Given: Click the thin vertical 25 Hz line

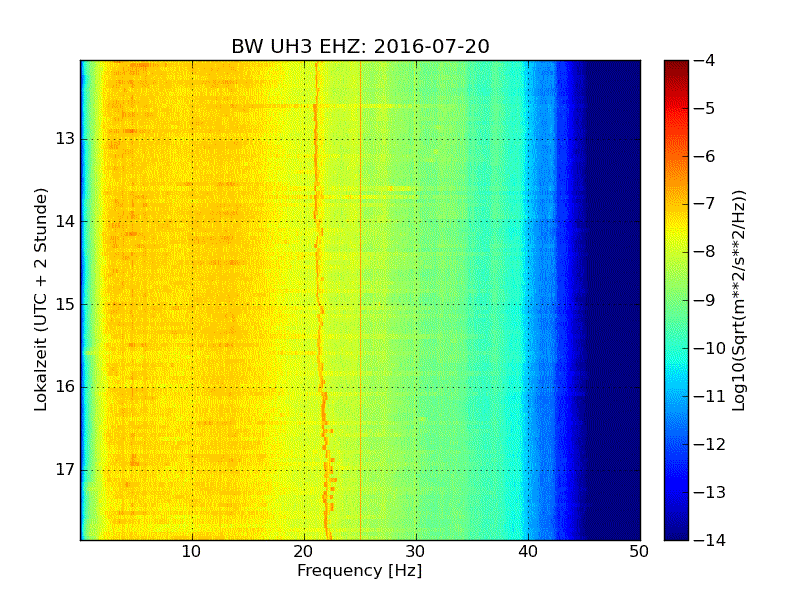Looking at the screenshot, I should 360,300.
